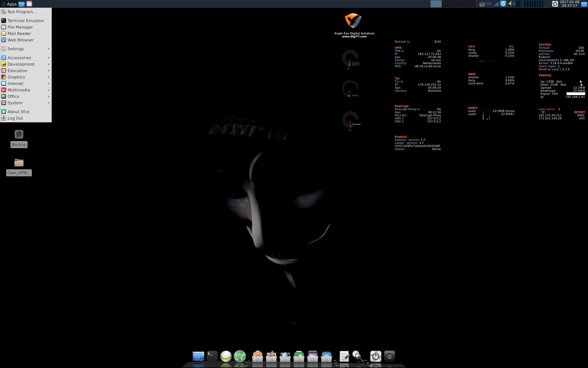The height and width of the screenshot is (368, 588).
Task: Choose Log Out from the menu
Action: 15,118
